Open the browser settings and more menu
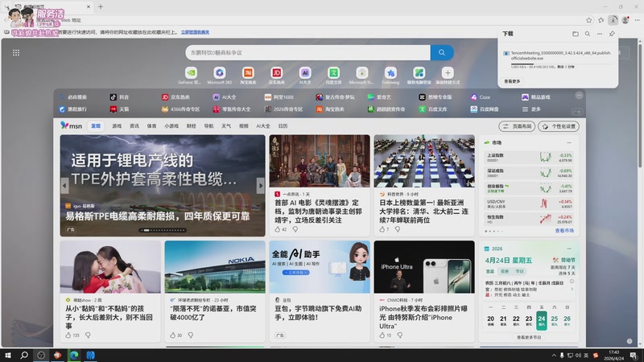Viewport: 644px width, 362px height. click(x=638, y=20)
